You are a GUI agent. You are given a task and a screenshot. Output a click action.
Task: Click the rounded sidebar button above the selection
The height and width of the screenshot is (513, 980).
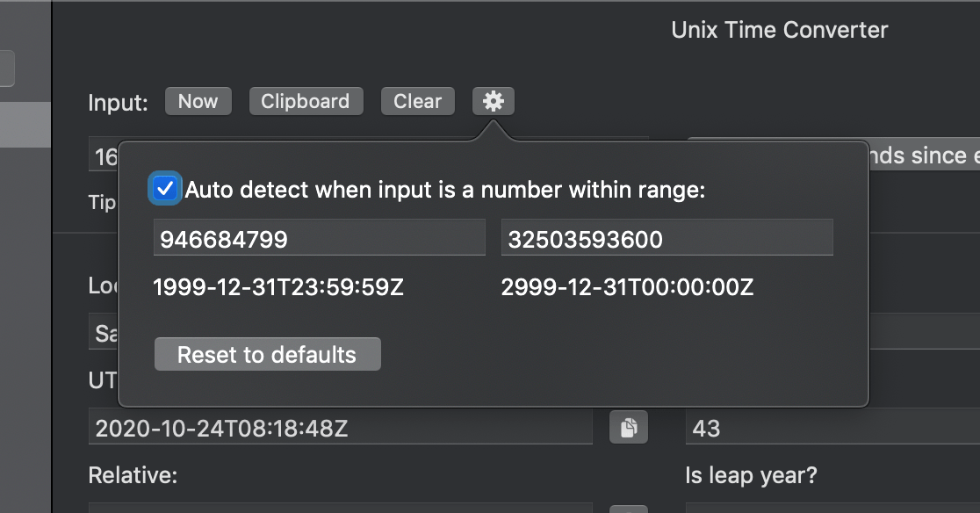click(x=7, y=69)
